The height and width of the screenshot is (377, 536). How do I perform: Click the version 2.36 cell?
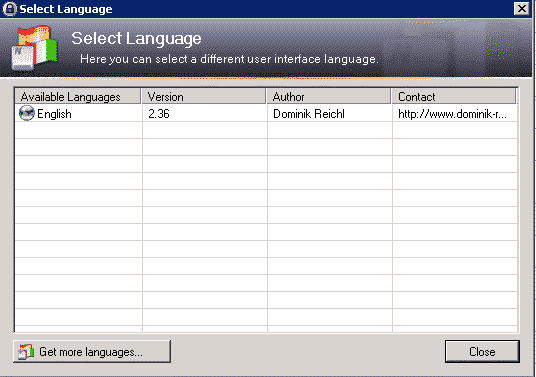point(204,113)
